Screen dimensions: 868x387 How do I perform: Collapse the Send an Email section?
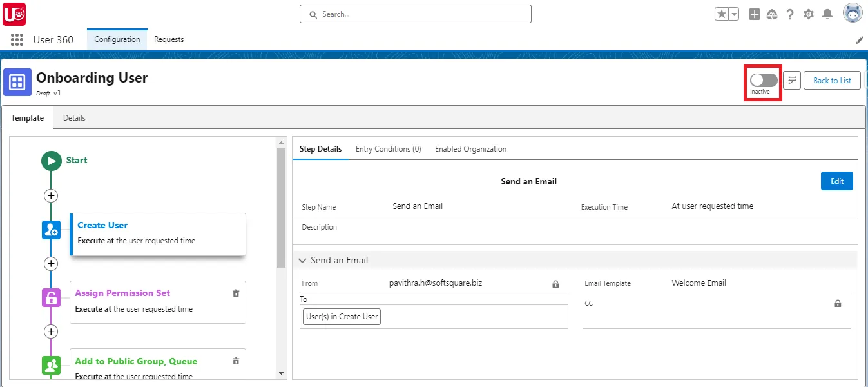pyautogui.click(x=303, y=260)
